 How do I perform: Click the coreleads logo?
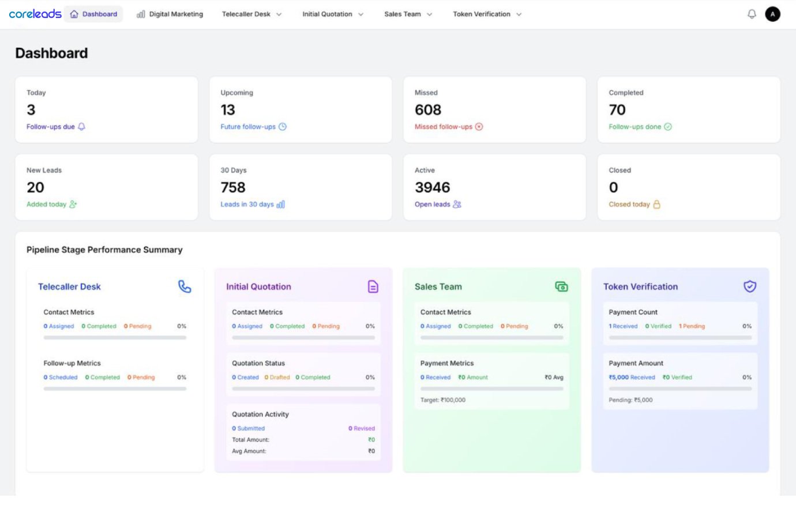35,14
